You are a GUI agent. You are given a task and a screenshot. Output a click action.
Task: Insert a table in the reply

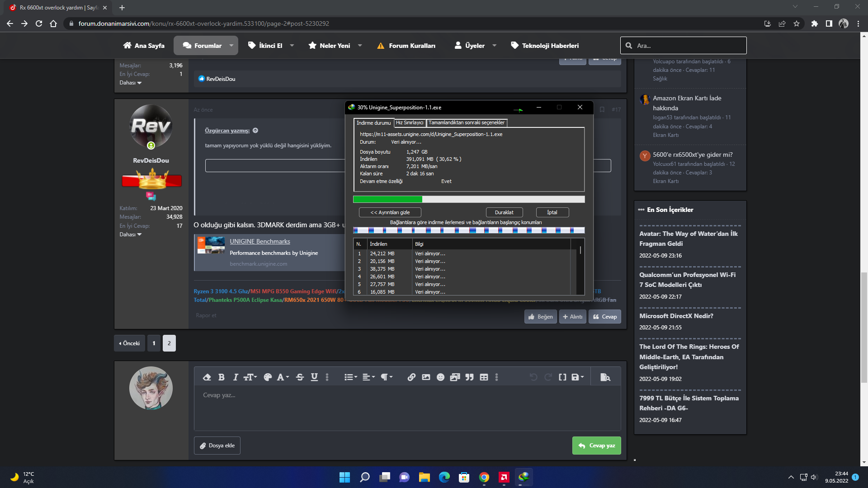484,377
